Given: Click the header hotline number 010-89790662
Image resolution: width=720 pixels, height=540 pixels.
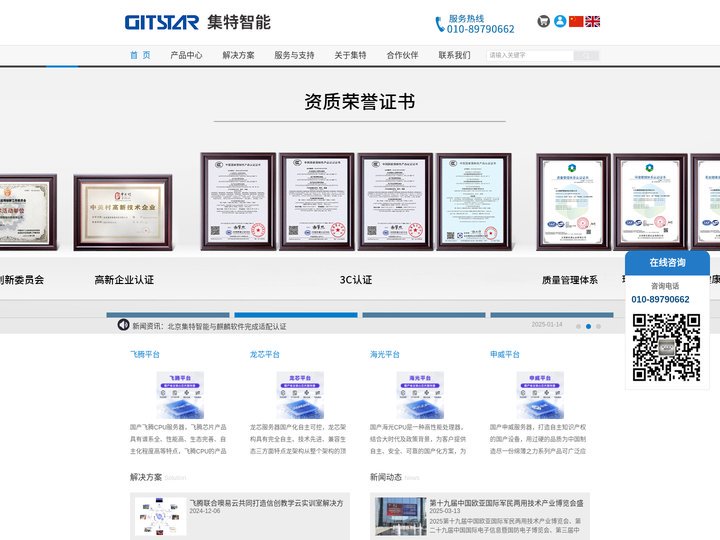Looking at the screenshot, I should coord(480,29).
